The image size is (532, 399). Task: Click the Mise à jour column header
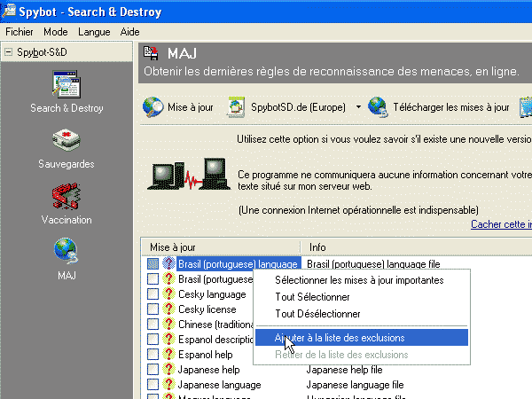(221, 247)
